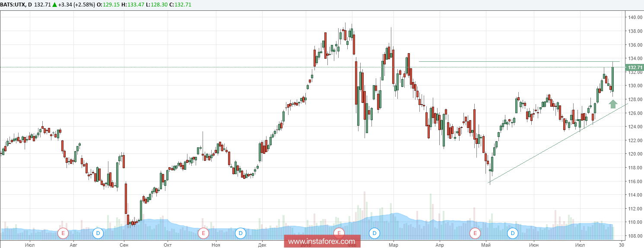Viewport: 644px width, 248px height.
Task: Click the Июл date label following Июн
Action: (x=580, y=244)
